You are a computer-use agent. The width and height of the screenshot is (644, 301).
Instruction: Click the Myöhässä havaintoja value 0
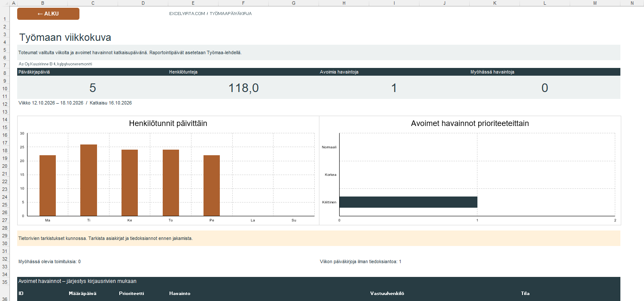point(545,88)
